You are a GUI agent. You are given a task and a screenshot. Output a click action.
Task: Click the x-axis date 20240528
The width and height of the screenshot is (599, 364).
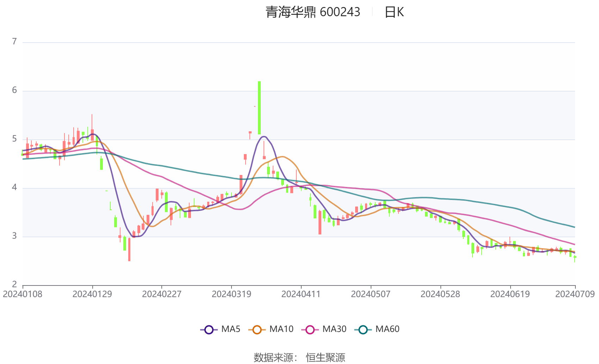440,294
